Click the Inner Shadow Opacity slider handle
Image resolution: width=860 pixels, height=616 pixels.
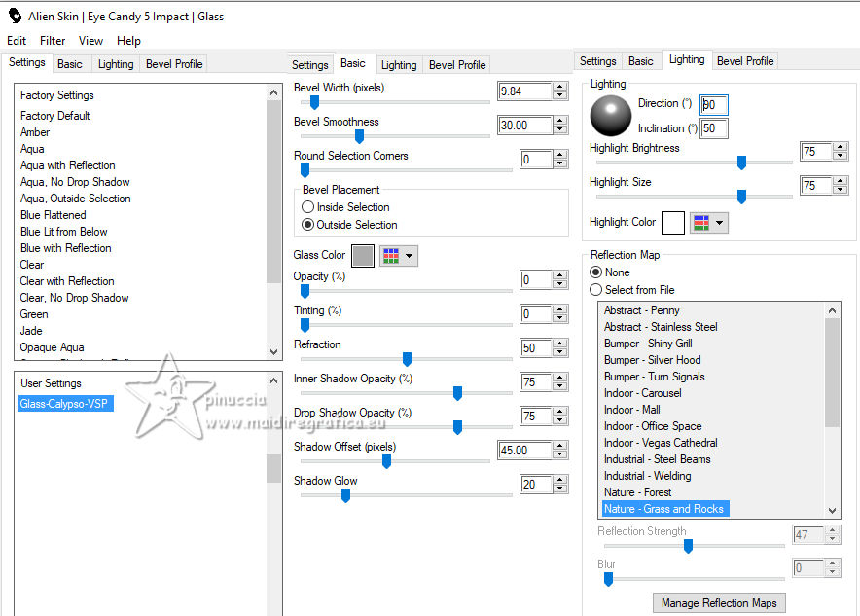tap(457, 393)
